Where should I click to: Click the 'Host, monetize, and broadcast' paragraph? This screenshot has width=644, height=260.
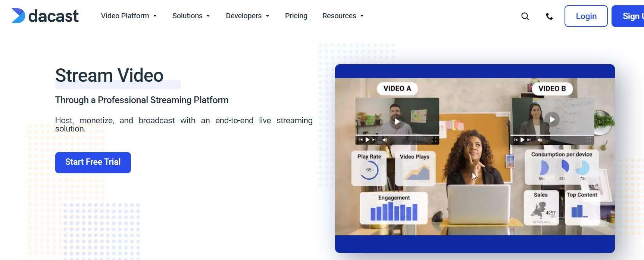click(184, 124)
